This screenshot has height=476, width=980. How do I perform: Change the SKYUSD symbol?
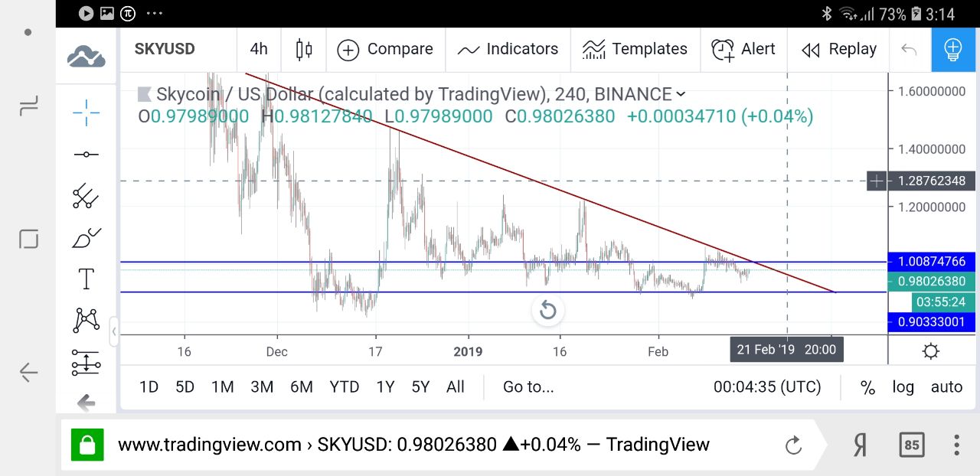(165, 49)
